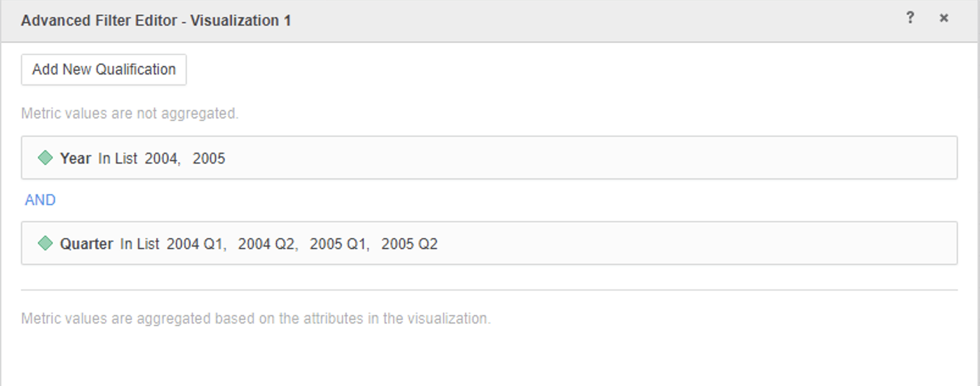980x386 pixels.
Task: Click the close X icon of the editor
Action: click(943, 18)
